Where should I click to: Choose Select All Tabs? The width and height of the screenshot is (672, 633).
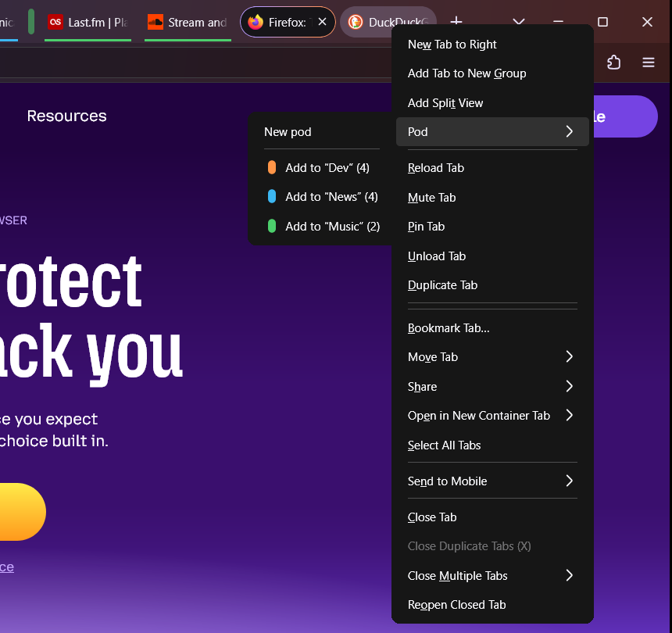pyautogui.click(x=492, y=445)
